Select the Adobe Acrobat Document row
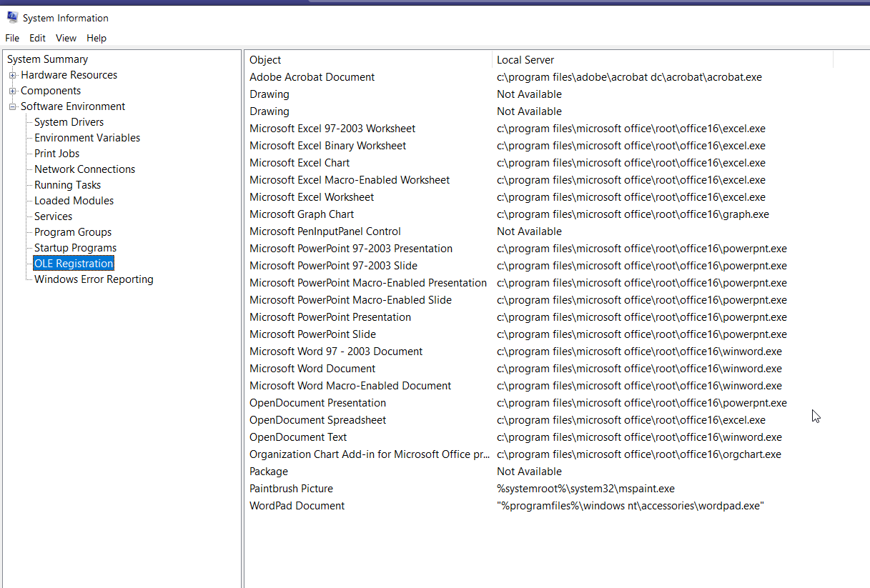Viewport: 870px width, 588px height. pos(312,77)
